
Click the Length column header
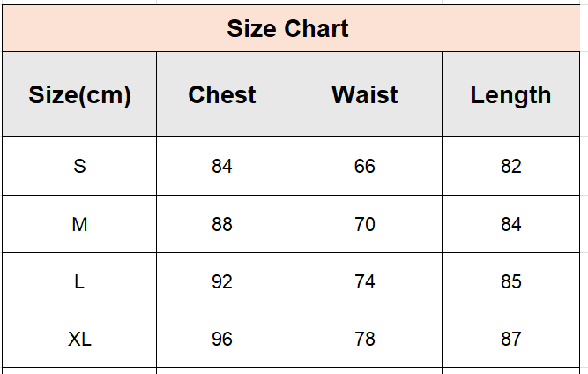point(510,94)
